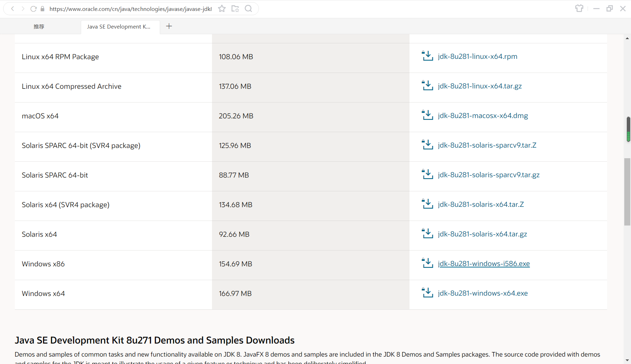Go back with the browser back arrow
The image size is (631, 364).
coord(13,9)
